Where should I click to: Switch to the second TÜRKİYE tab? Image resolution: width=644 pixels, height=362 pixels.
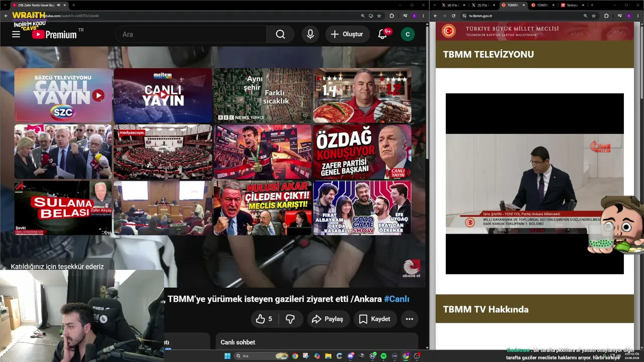[x=543, y=5]
